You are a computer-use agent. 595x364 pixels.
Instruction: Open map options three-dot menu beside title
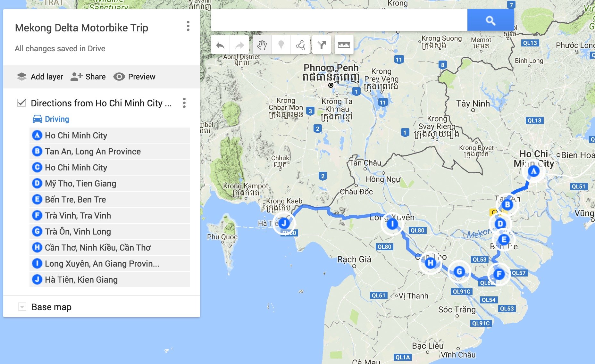[x=188, y=26]
